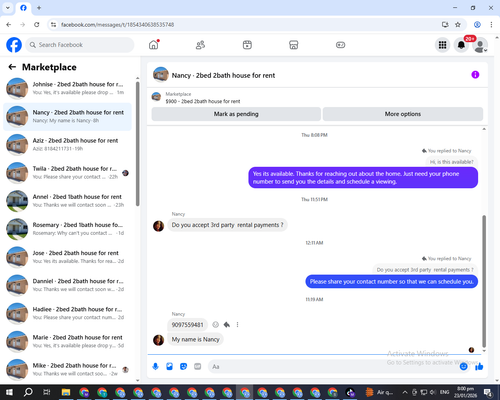The height and width of the screenshot is (400, 500).
Task: Open the Annel 2bed 1bath conversation
Action: point(67,201)
